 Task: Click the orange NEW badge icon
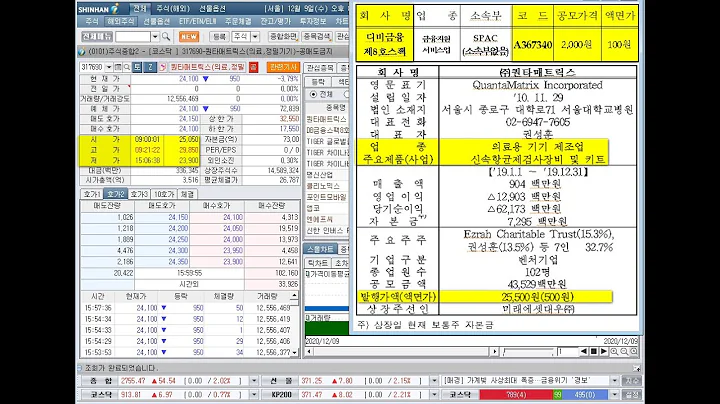click(x=189, y=37)
